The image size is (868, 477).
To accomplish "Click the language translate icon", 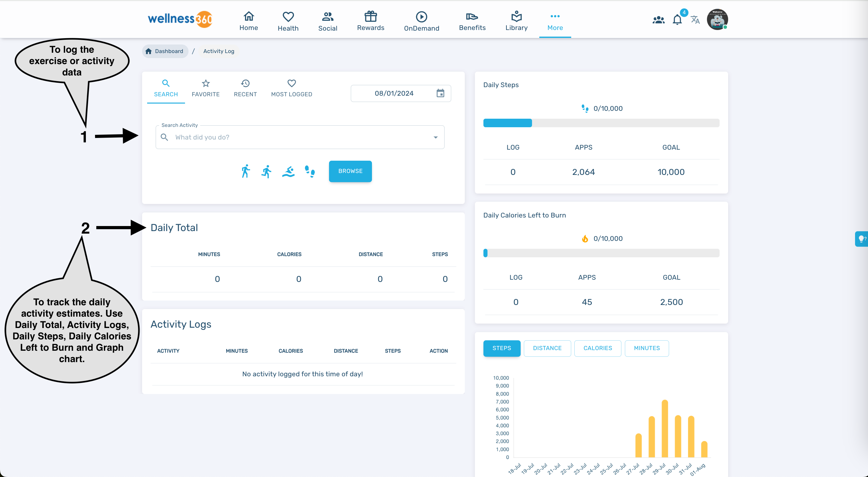I will click(x=695, y=20).
